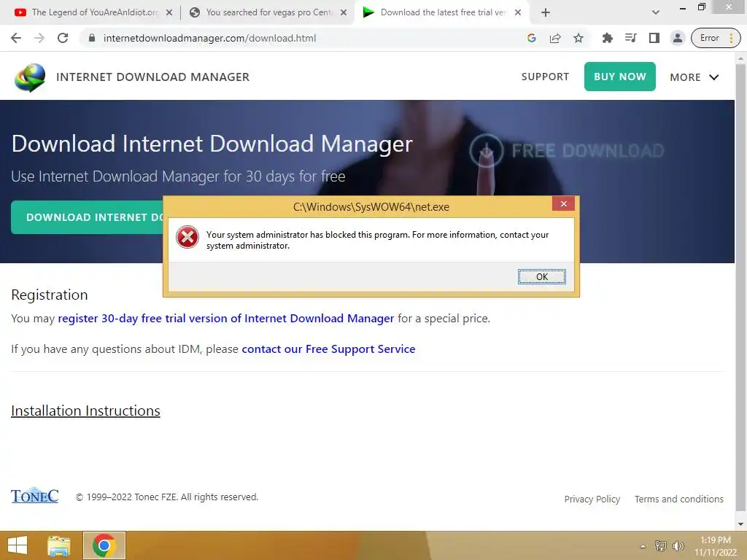Viewport: 747px width, 560px height.
Task: Open the Chrome Error menu button
Action: (x=716, y=38)
